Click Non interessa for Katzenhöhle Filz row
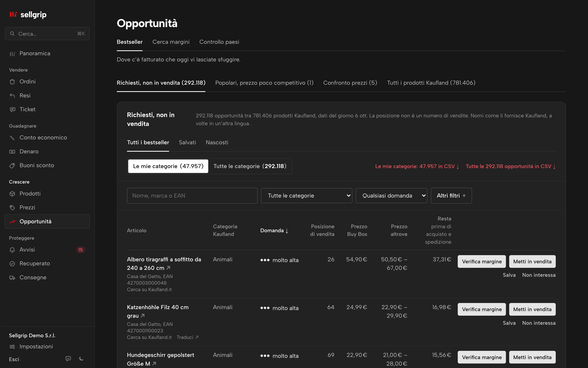The image size is (588, 368). (x=539, y=323)
